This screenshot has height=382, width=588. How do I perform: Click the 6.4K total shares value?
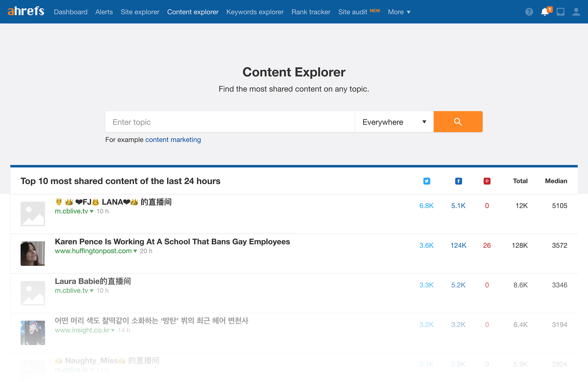click(x=520, y=325)
